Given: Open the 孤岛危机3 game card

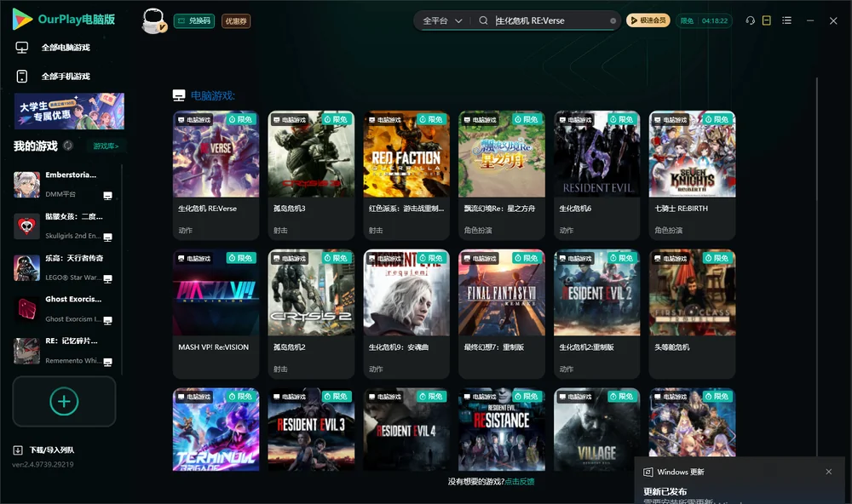Looking at the screenshot, I should [x=311, y=175].
